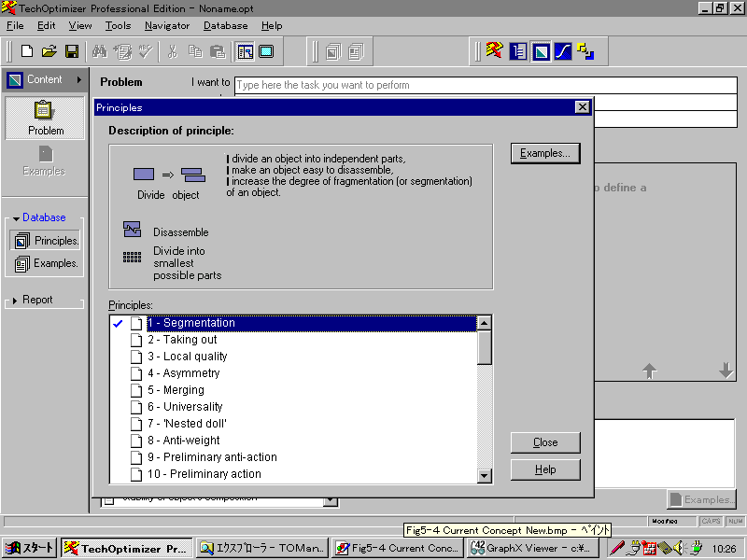Switch to GraphX Viewer taskbar item
Image resolution: width=747 pixels, height=560 pixels.
(531, 548)
